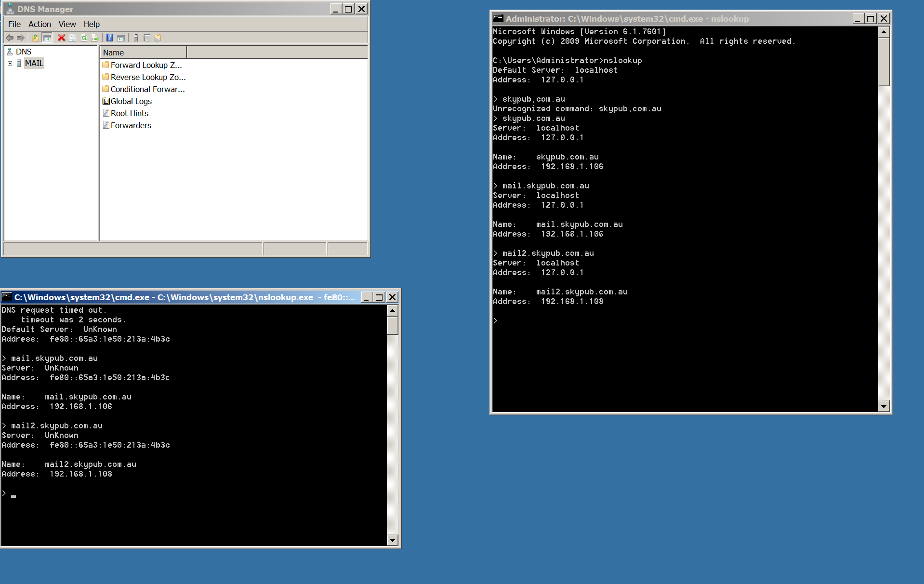Toggle the Show/Hide Console Tree toolbar button

click(x=47, y=38)
